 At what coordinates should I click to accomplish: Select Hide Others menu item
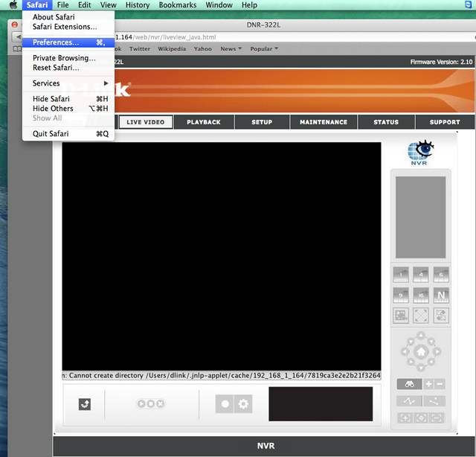pyautogui.click(x=68, y=109)
